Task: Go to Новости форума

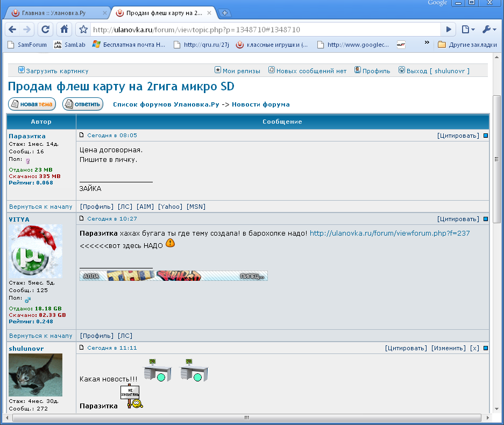Action: (261, 104)
